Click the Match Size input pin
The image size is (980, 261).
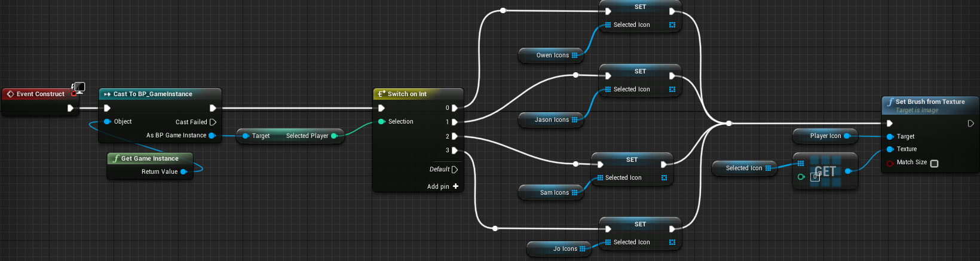click(x=890, y=162)
